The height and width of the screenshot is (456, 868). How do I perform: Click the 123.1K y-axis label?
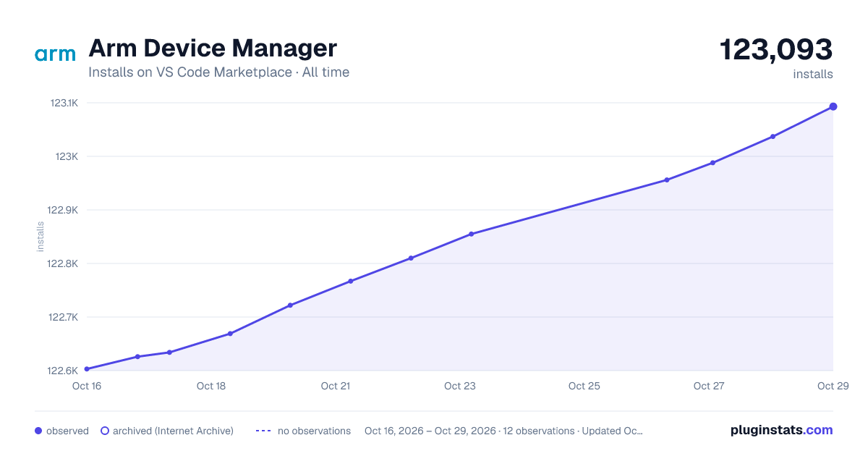(x=63, y=103)
